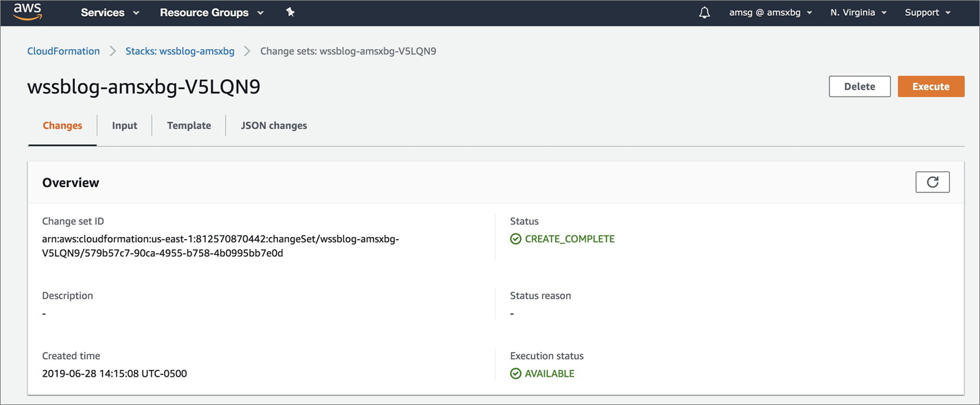Open the amsg @ amsxbg account menu
Screen dimensions: 980x405
coord(771,12)
